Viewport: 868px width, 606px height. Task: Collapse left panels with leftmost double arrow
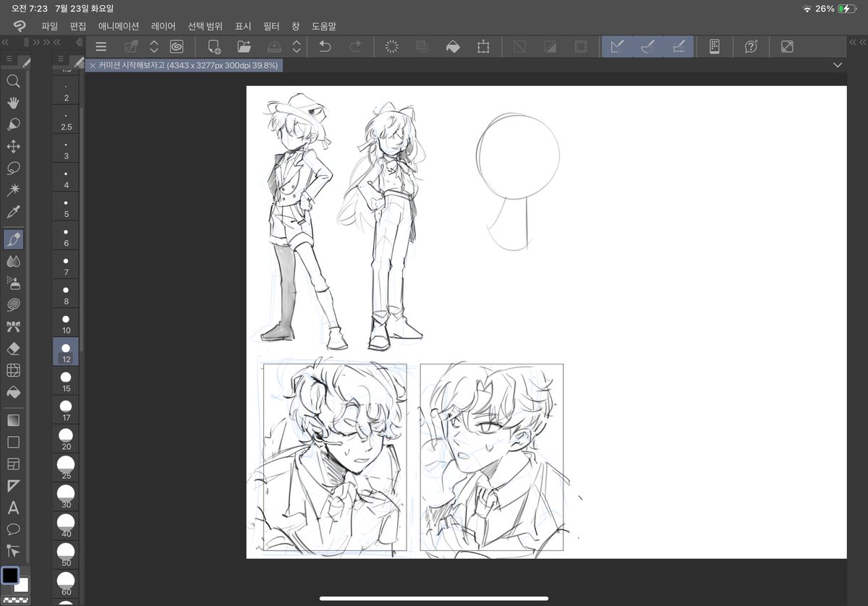click(4, 43)
